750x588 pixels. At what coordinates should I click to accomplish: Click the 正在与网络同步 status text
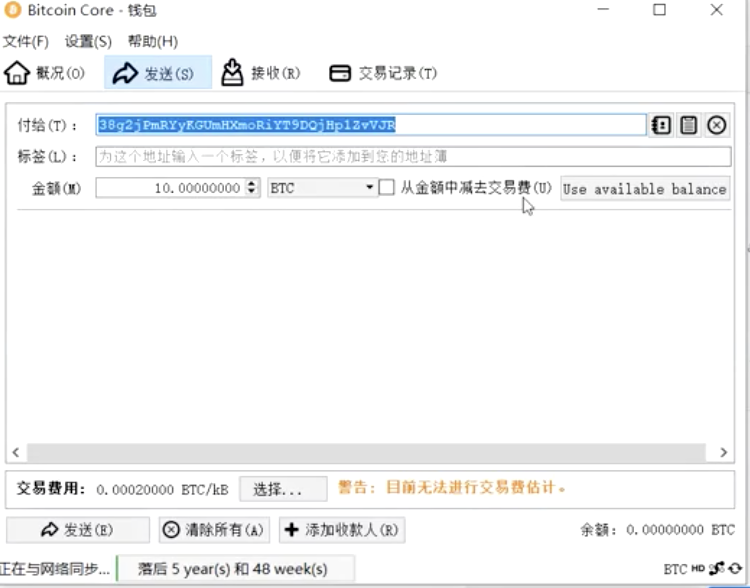pyautogui.click(x=55, y=568)
